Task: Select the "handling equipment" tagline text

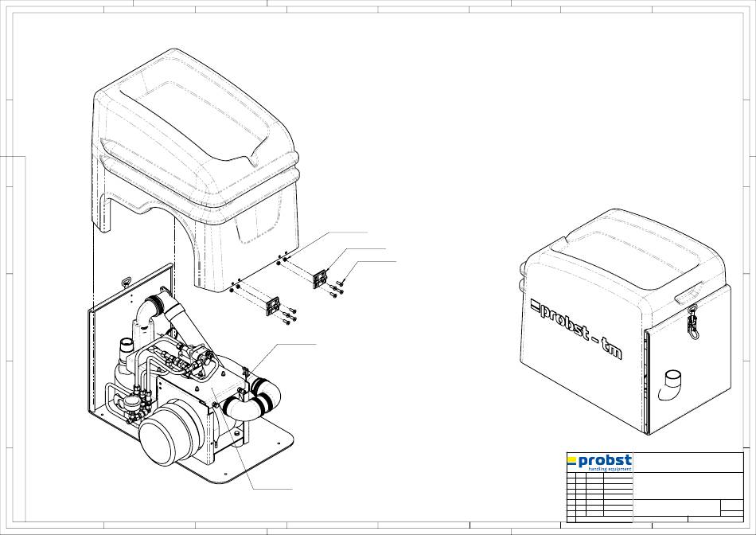Action: point(610,469)
